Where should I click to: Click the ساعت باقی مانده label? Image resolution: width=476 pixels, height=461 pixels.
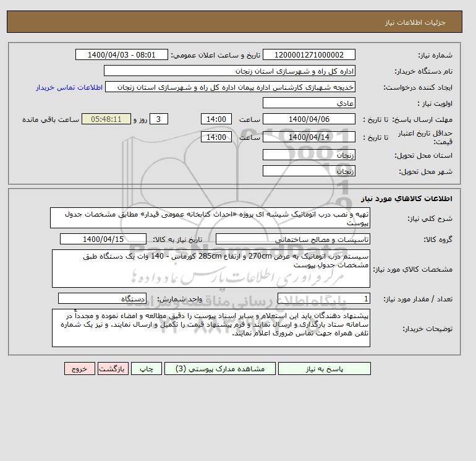[x=51, y=119]
